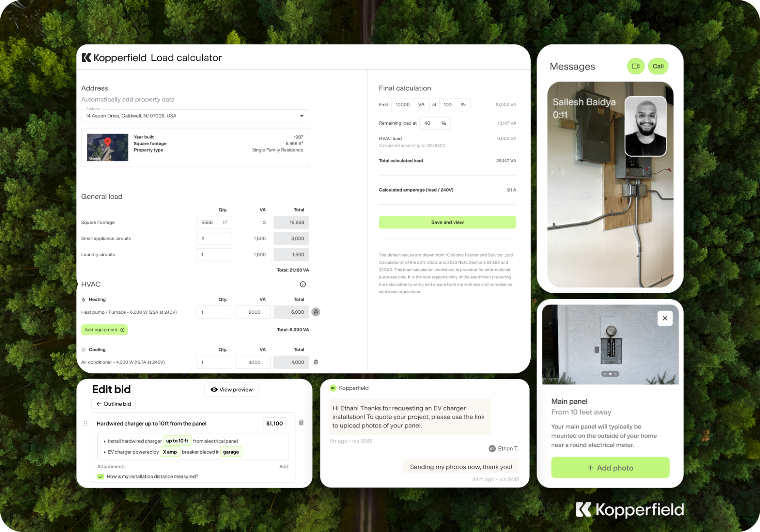Close the main panel photo card
This screenshot has width=760, height=532.
pyautogui.click(x=665, y=318)
